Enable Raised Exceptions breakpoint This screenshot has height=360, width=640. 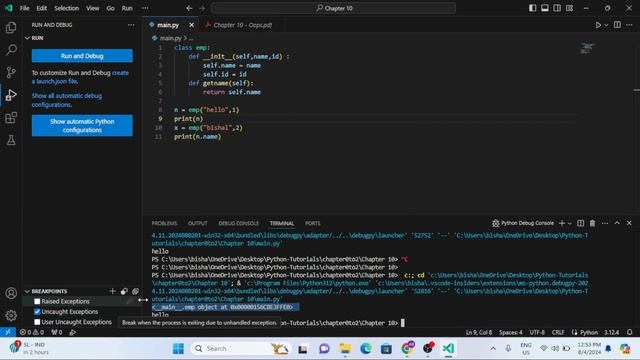(37, 301)
